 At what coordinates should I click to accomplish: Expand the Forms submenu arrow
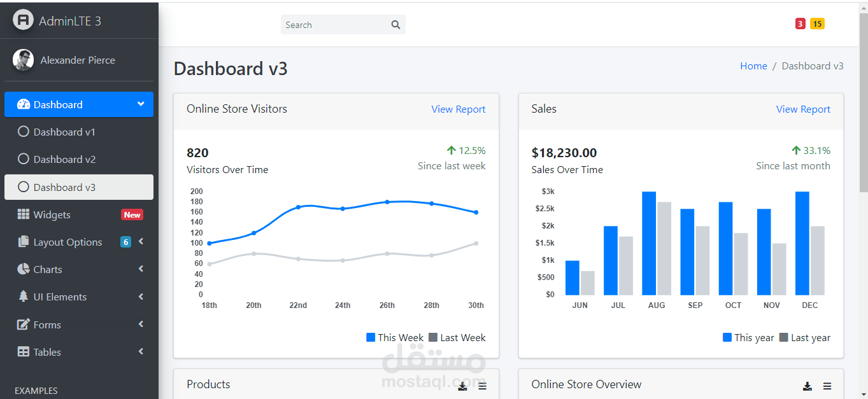(x=141, y=325)
